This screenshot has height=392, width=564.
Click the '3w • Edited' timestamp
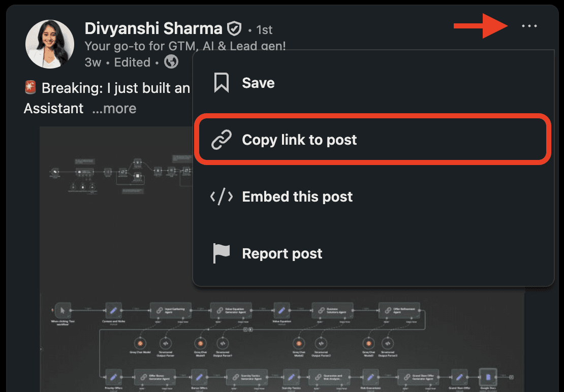pos(117,62)
